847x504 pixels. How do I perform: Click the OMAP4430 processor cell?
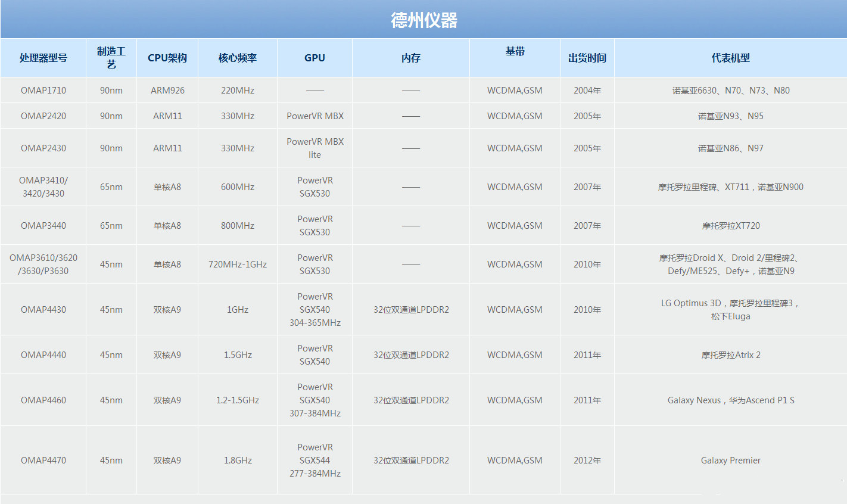point(43,310)
